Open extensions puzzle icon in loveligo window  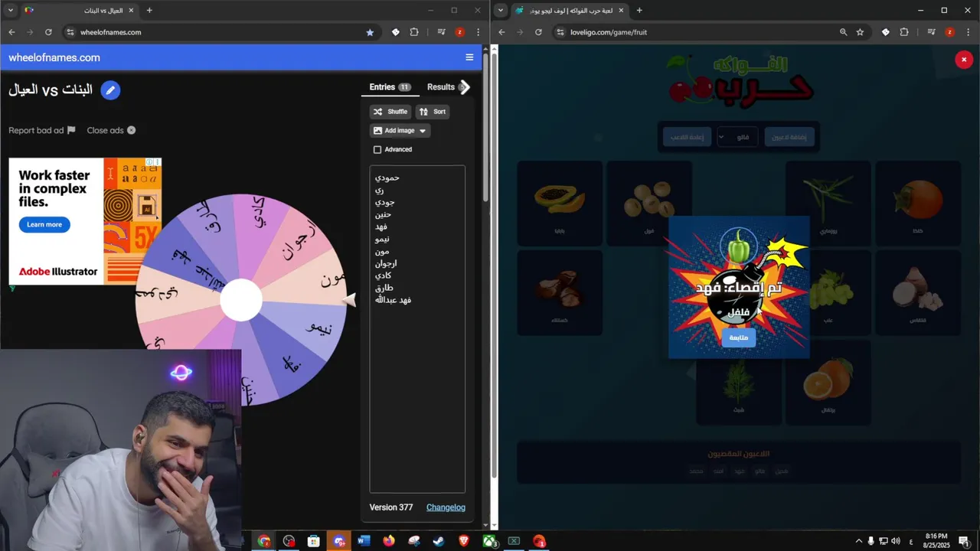tap(904, 32)
